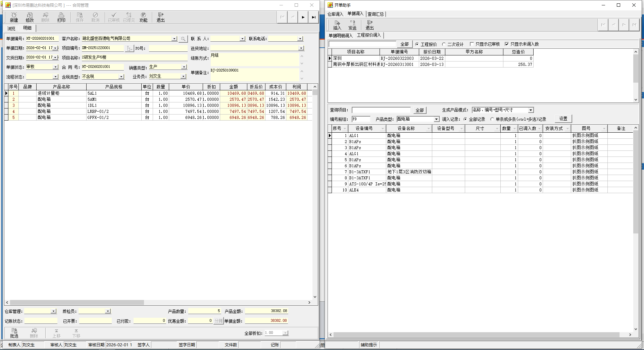Click the customer name search magnifier icon

point(183,39)
